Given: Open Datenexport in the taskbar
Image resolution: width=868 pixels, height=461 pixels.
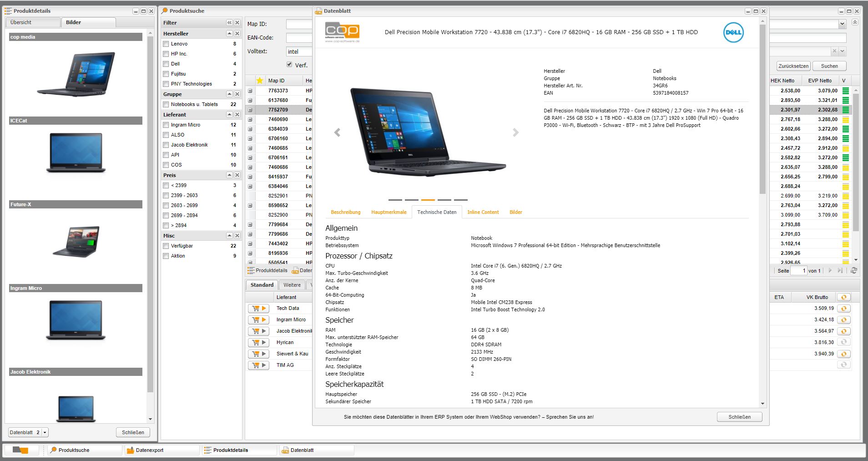Looking at the screenshot, I should pyautogui.click(x=161, y=450).
